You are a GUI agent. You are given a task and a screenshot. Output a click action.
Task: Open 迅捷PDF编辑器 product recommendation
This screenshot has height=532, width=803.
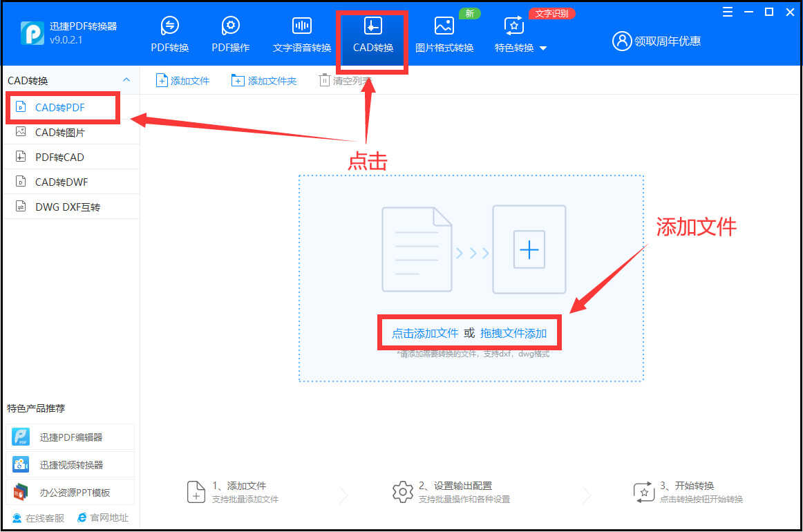[x=70, y=437]
